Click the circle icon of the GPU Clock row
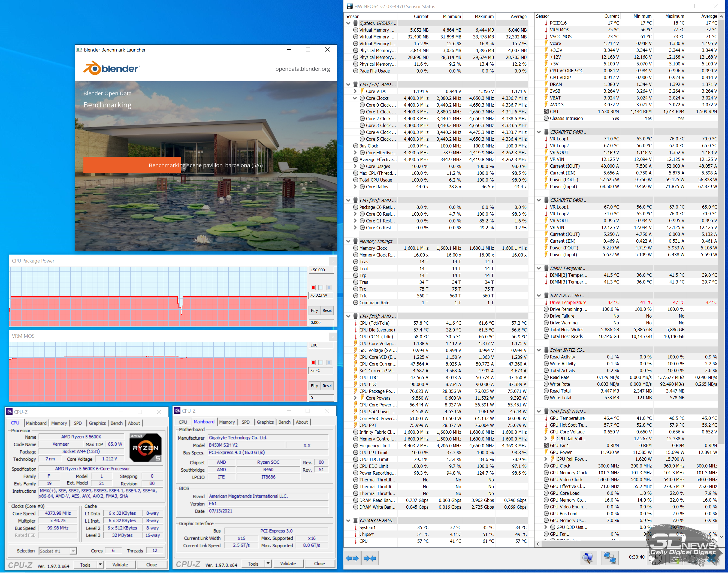Viewport: 728px width, 573px height. [x=546, y=466]
